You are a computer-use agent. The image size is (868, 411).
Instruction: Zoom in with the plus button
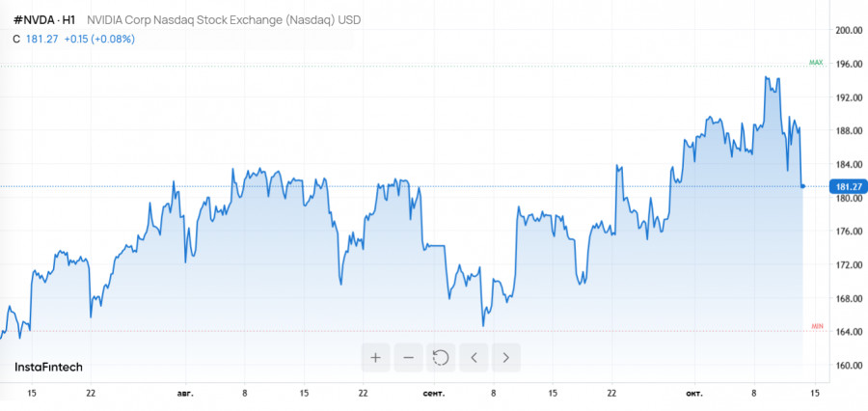(x=375, y=358)
